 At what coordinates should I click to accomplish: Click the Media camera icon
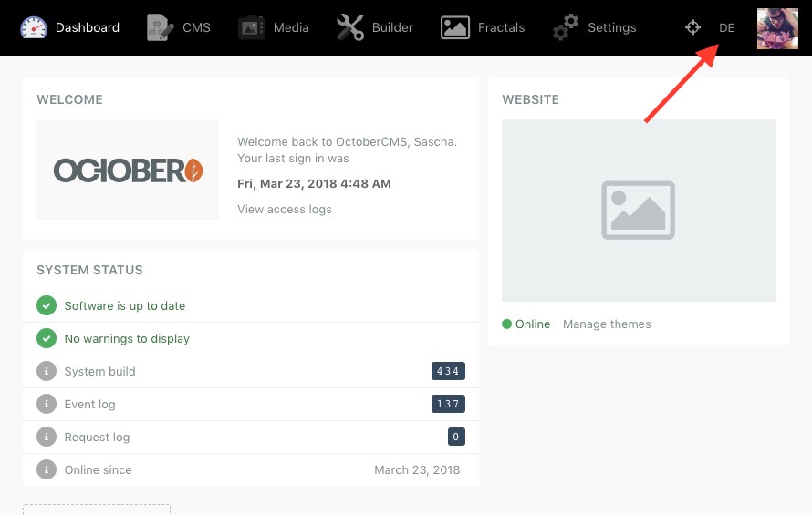251,27
